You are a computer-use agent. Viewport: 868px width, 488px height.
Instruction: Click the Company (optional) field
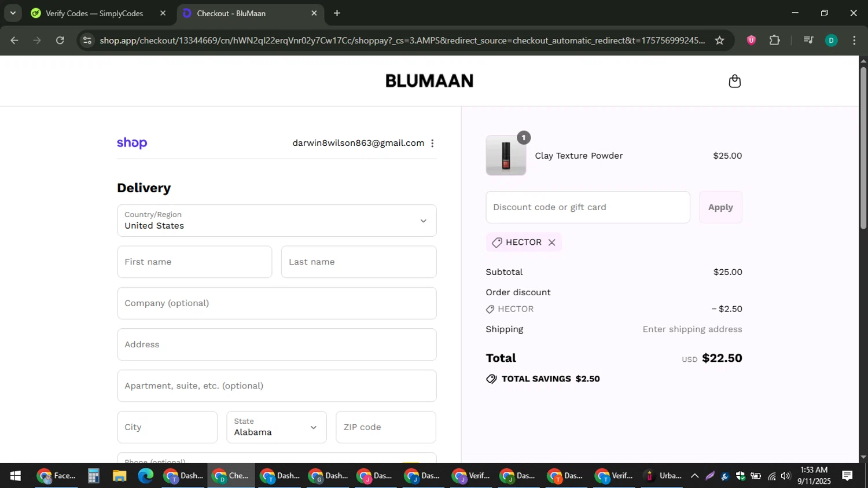pos(277,303)
